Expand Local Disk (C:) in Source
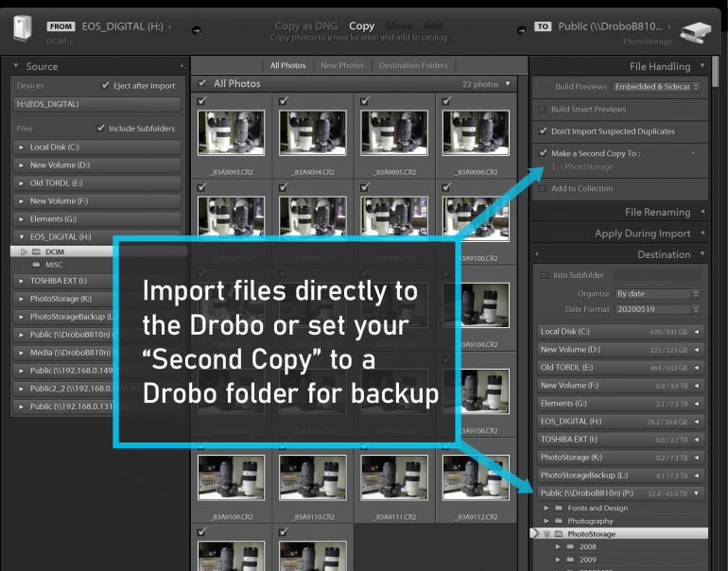This screenshot has width=728, height=571. point(21,147)
